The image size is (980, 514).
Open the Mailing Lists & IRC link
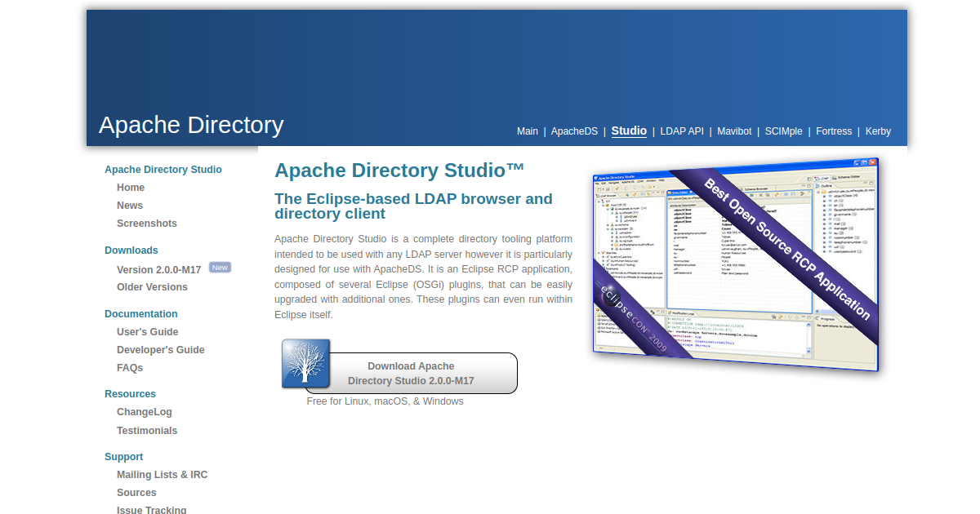[x=163, y=475]
